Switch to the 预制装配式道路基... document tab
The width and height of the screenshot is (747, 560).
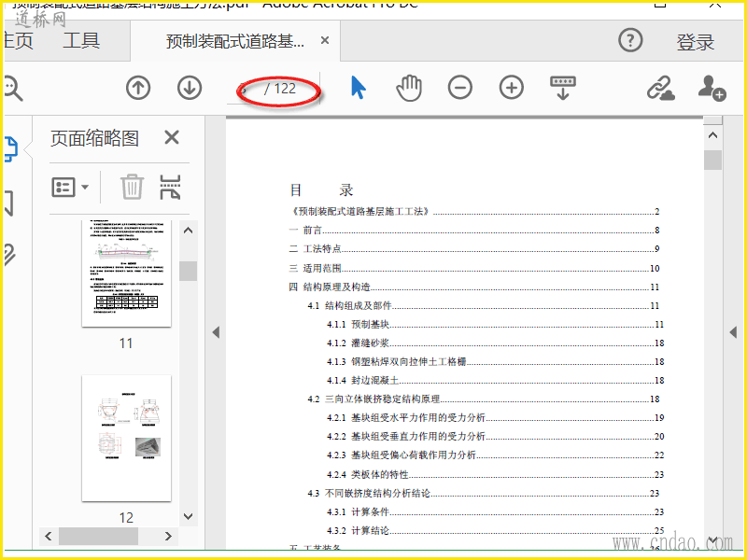tap(235, 41)
